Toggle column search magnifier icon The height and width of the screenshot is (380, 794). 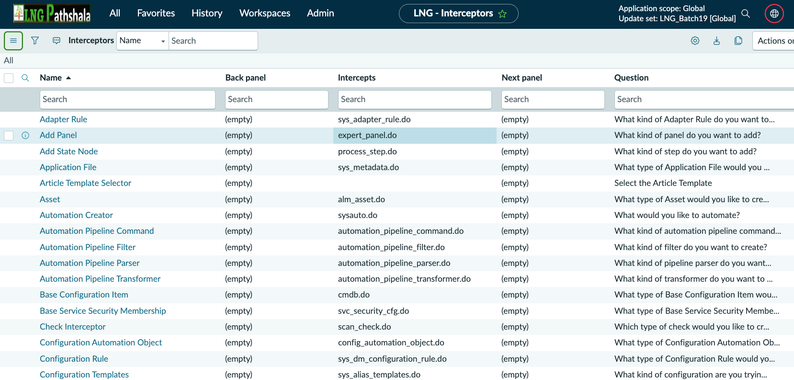[25, 78]
